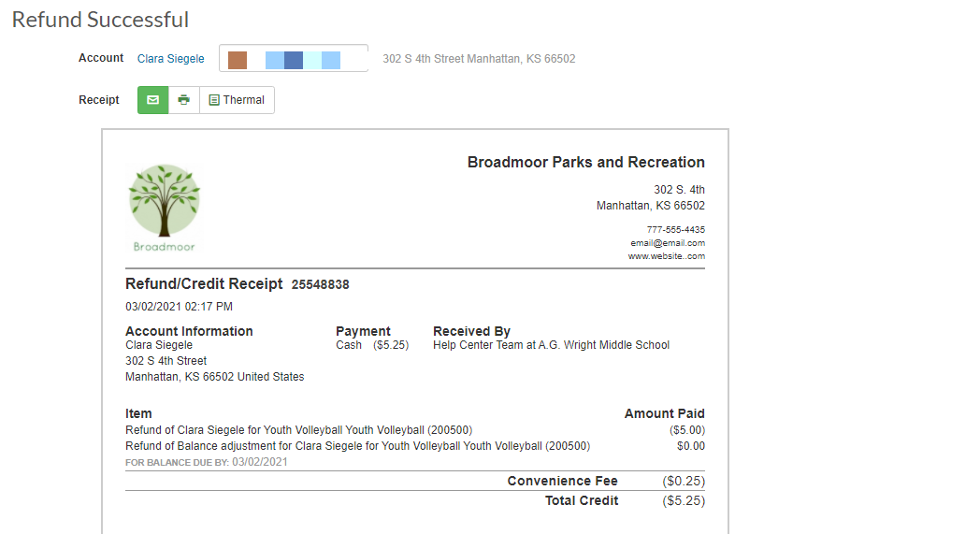Select the receipt date 03/02/2021 02:17 PM
Viewport: 980px width, 534px height.
tap(179, 307)
